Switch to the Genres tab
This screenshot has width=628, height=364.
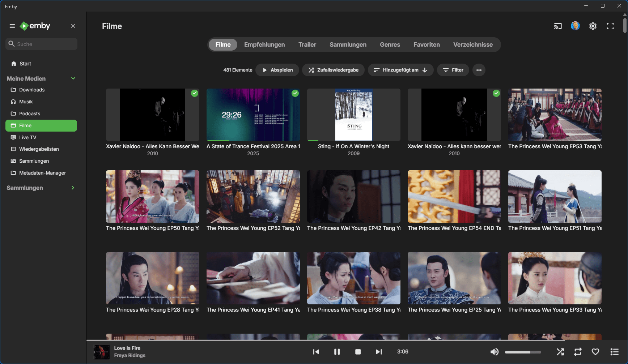tap(390, 45)
